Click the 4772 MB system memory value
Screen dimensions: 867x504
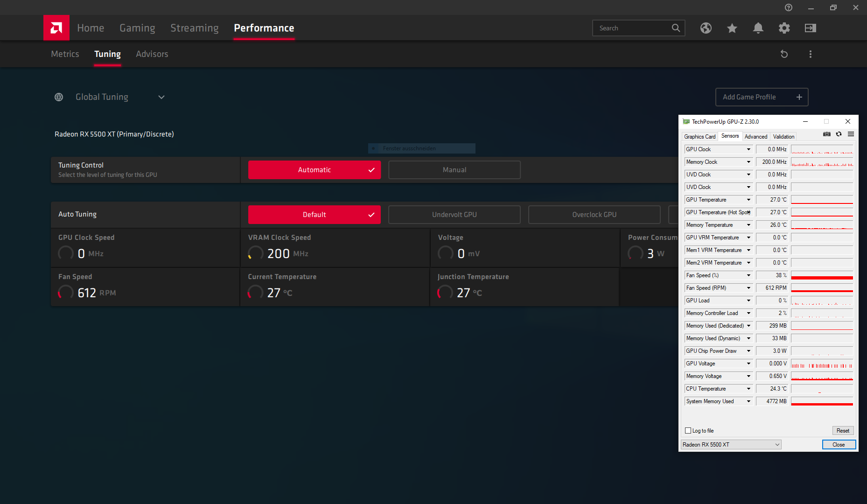[x=772, y=401]
